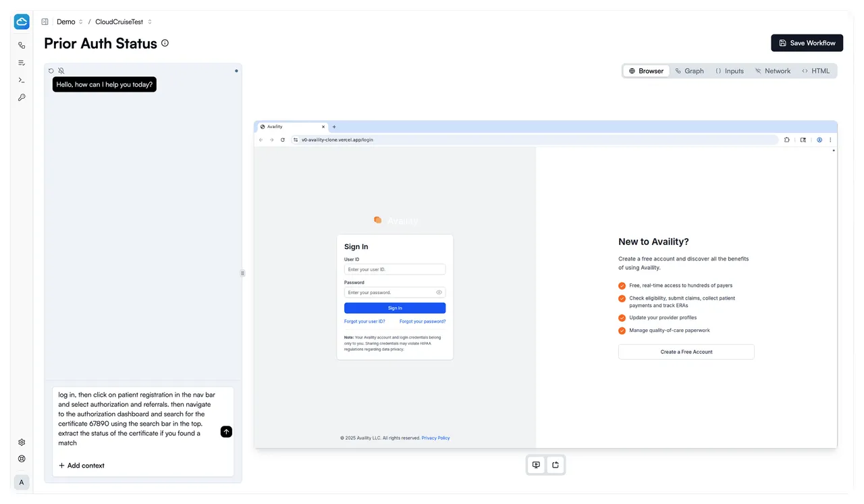Image resolution: width=864 pixels, height=504 pixels.
Task: Open the embedded browser three-dot menu
Action: pyautogui.click(x=830, y=140)
